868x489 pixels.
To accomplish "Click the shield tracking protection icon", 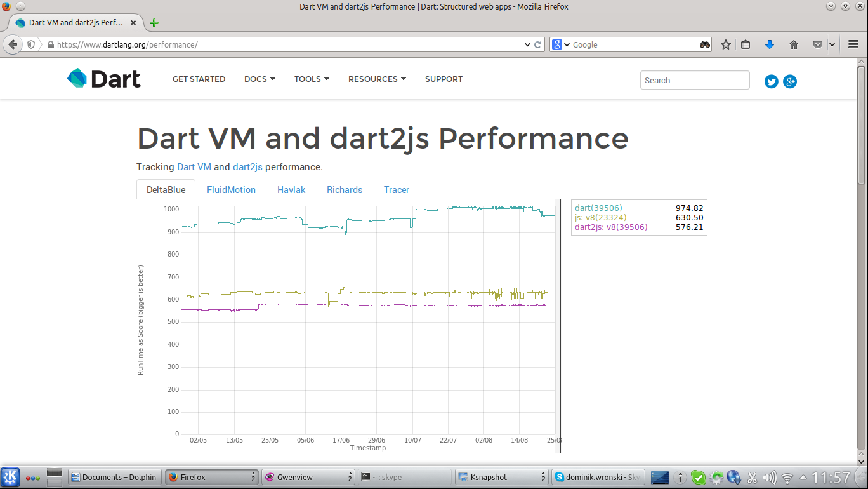I will (x=30, y=45).
